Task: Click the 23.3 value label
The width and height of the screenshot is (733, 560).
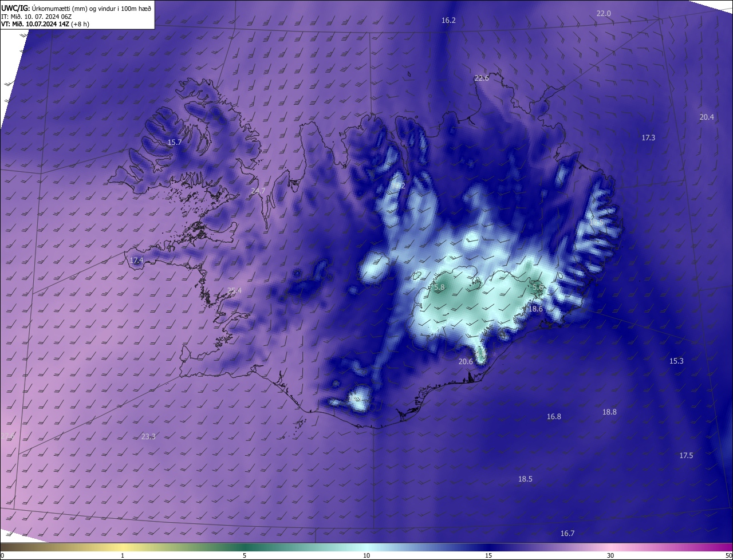Action: tap(148, 436)
